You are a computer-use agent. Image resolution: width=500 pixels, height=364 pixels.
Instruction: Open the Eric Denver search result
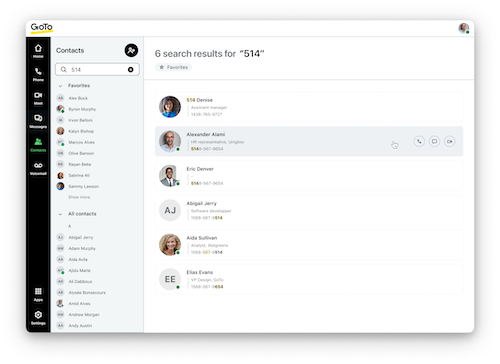click(309, 176)
